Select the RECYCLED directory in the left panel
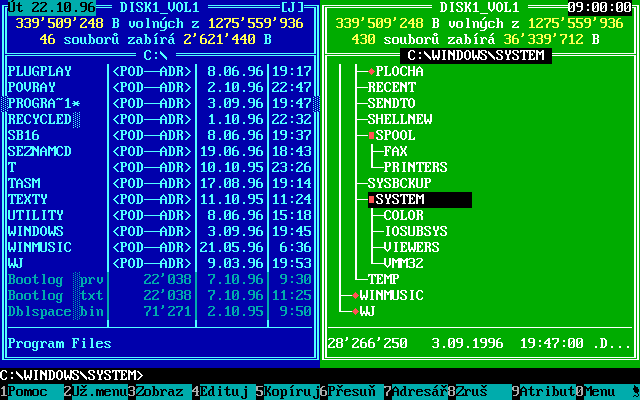Screen dimensions: 640x400 tap(40, 119)
